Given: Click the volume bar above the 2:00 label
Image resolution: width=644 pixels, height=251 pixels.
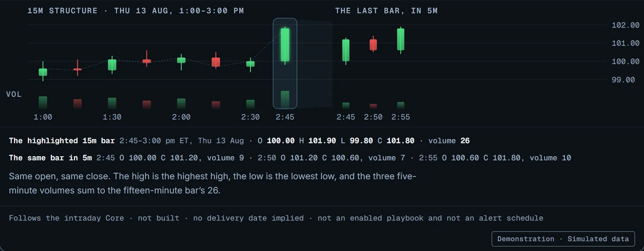Looking at the screenshot, I should [181, 103].
